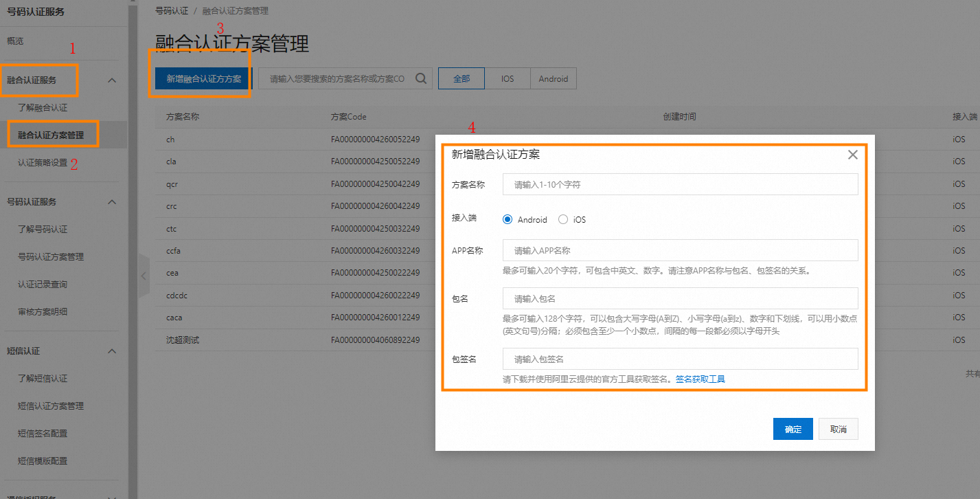980x499 pixels.
Task: Focus the 方案名称 input field
Action: coord(681,184)
